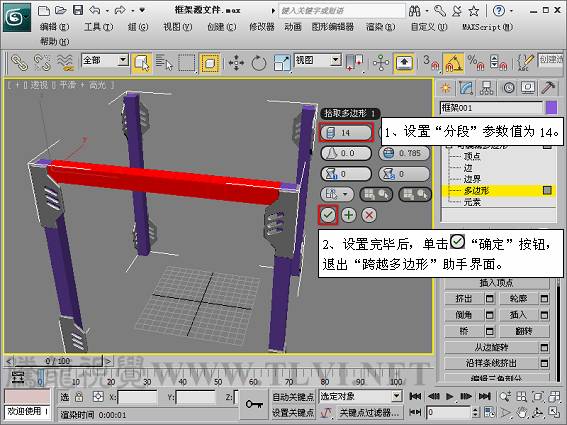Choose rectangular selection region tool
This screenshot has height=425, width=567.
pos(187,63)
